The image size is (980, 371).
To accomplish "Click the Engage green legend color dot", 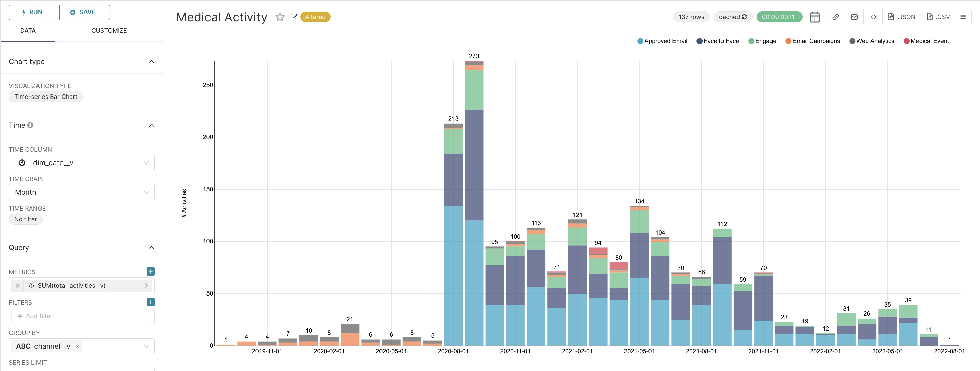I will tap(751, 41).
